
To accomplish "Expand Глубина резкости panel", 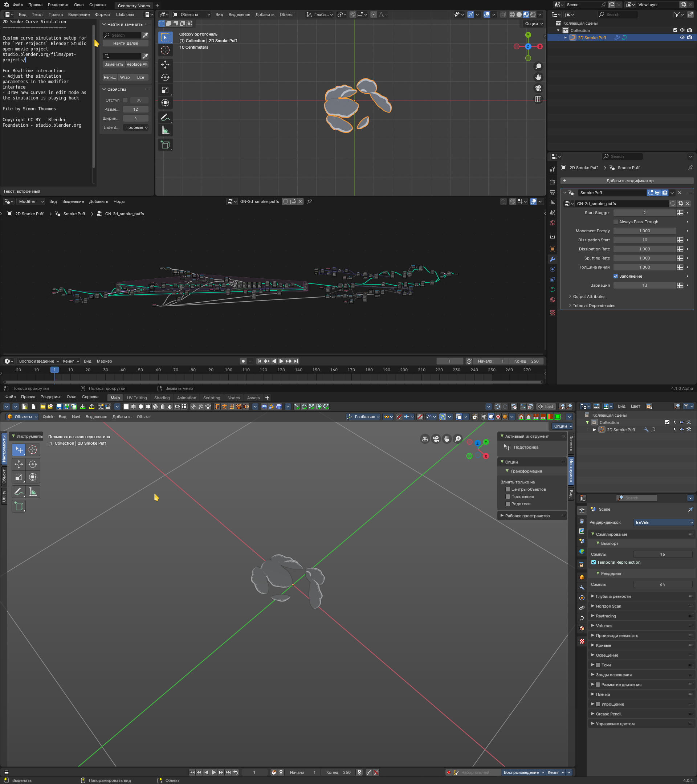I will pos(613,596).
